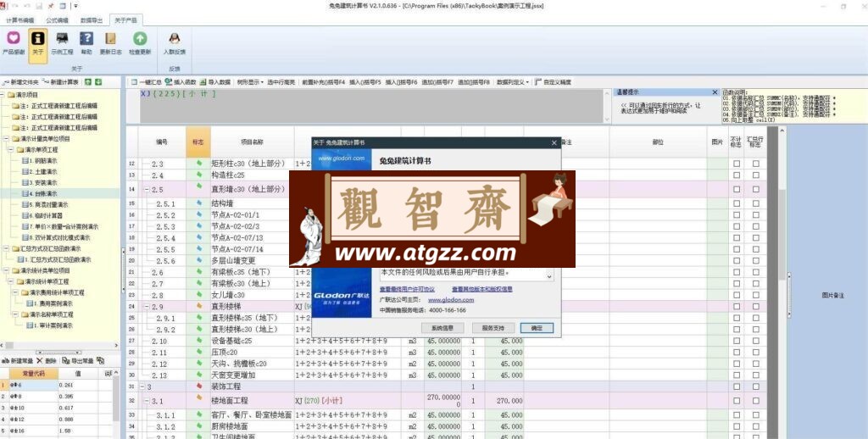Collapse row 2.5 直形墙c30 in the grid
This screenshot has height=439, width=868.
tap(147, 189)
